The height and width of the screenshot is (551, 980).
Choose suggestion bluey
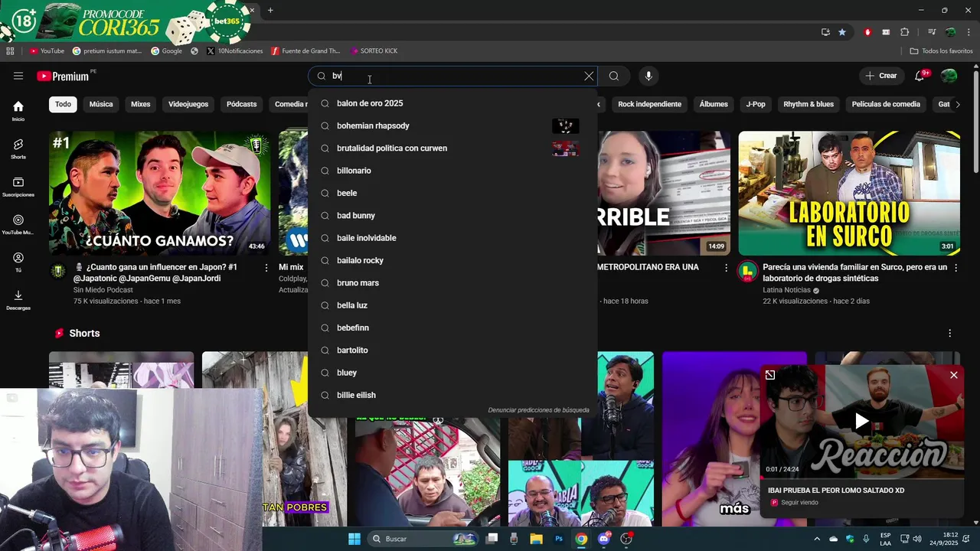[452, 373]
